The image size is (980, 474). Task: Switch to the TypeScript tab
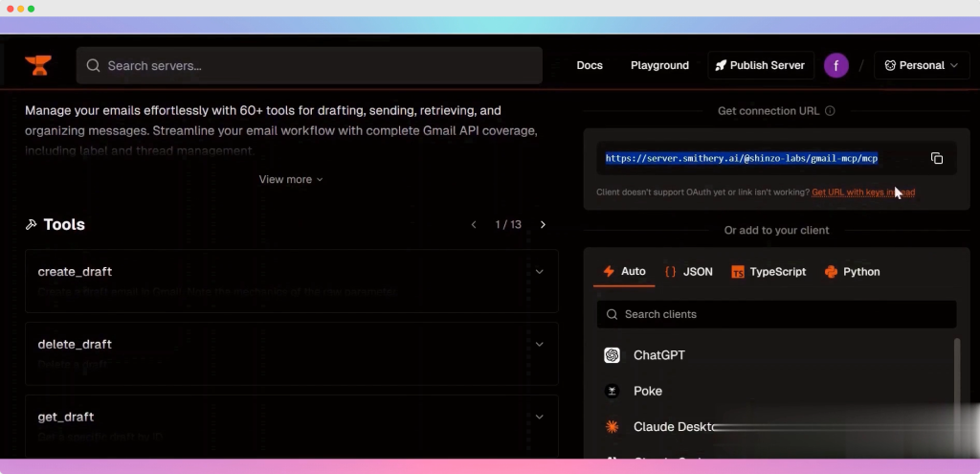click(x=768, y=272)
